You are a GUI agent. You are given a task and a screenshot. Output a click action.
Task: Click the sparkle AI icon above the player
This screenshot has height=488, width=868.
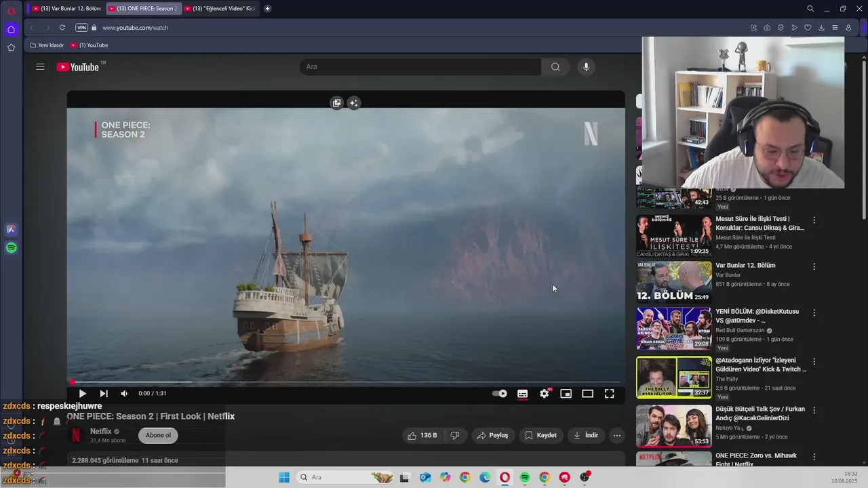[353, 103]
